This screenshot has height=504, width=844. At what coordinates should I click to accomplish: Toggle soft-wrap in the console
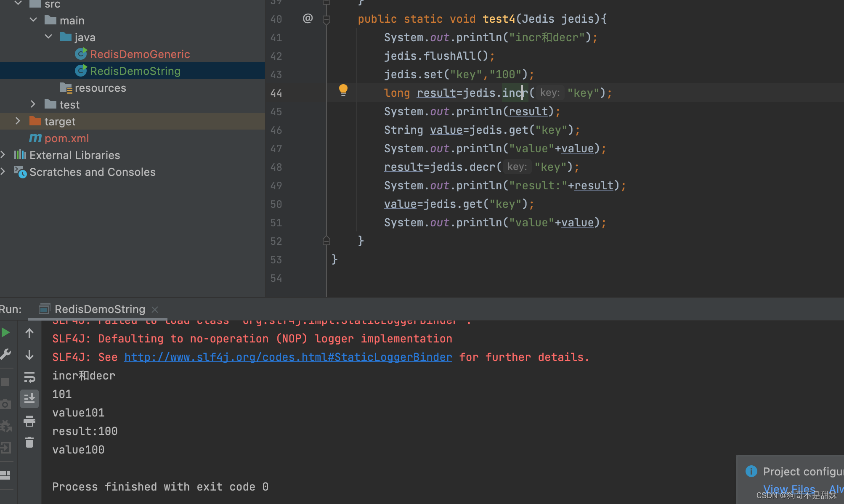coord(29,377)
